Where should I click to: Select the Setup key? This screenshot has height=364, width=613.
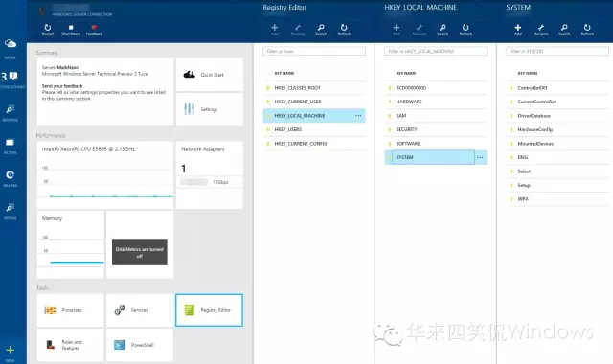point(557,185)
